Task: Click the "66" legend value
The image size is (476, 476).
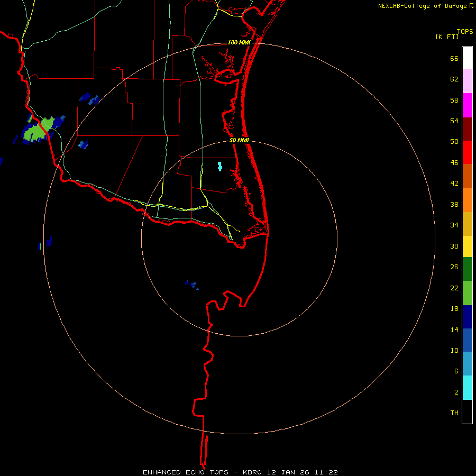Action: (454, 58)
